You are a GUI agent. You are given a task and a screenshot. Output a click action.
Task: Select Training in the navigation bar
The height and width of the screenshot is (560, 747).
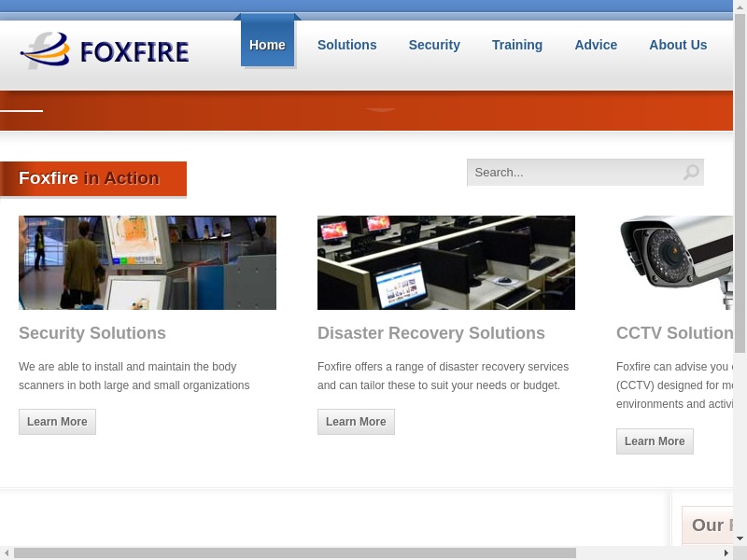click(x=516, y=45)
